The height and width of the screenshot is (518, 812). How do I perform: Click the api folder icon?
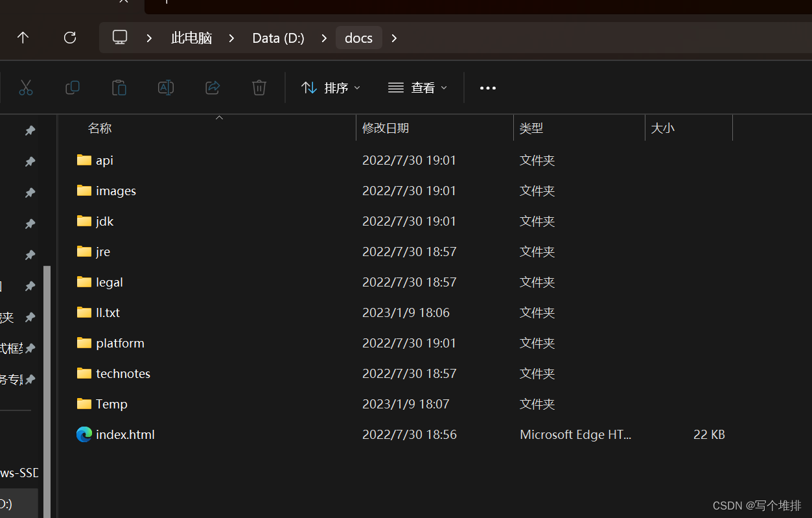click(84, 159)
